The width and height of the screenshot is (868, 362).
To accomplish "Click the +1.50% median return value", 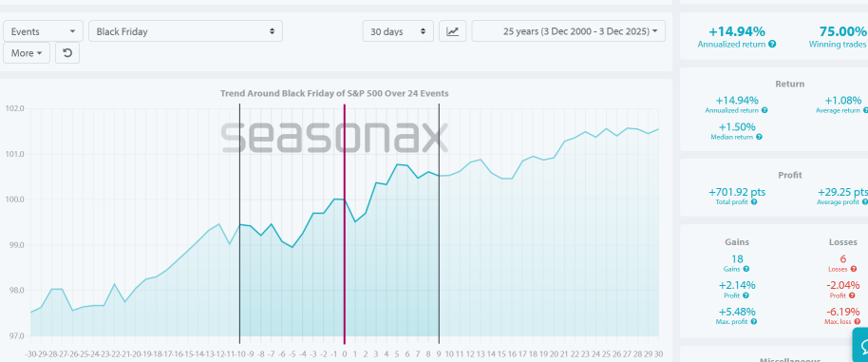I will click(x=737, y=126).
